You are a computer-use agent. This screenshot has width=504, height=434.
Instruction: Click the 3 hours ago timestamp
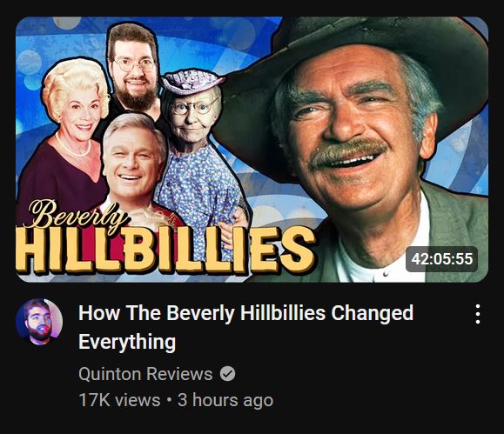coord(225,400)
